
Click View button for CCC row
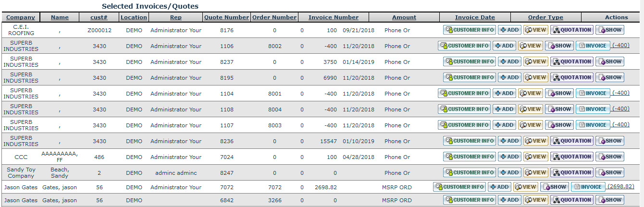tap(535, 157)
